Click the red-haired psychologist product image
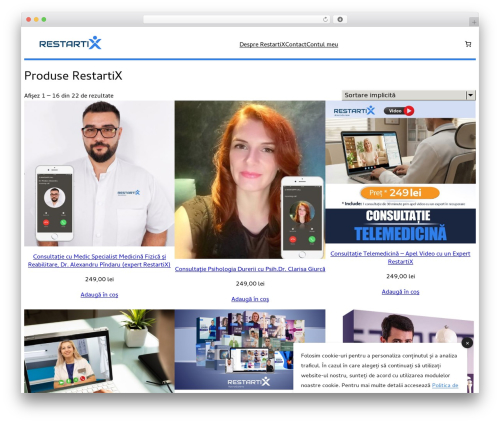 pyautogui.click(x=250, y=180)
